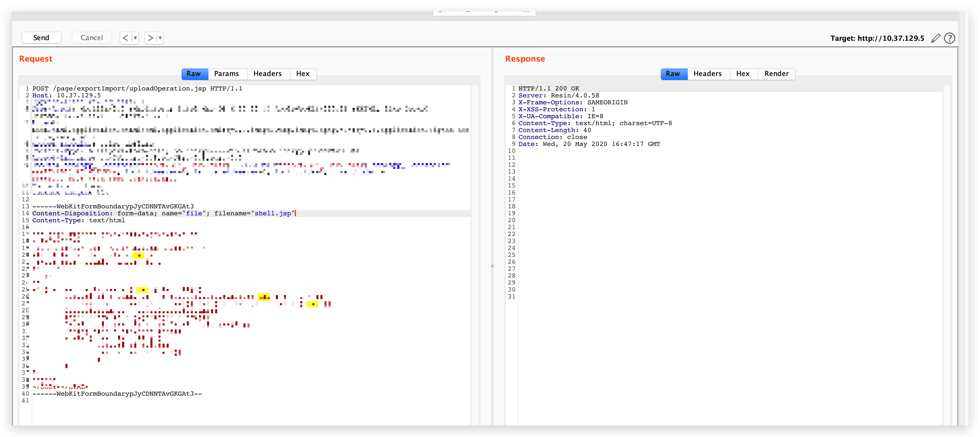The height and width of the screenshot is (437, 980).
Task: Open the forward history dropdown arrow
Action: coord(160,38)
